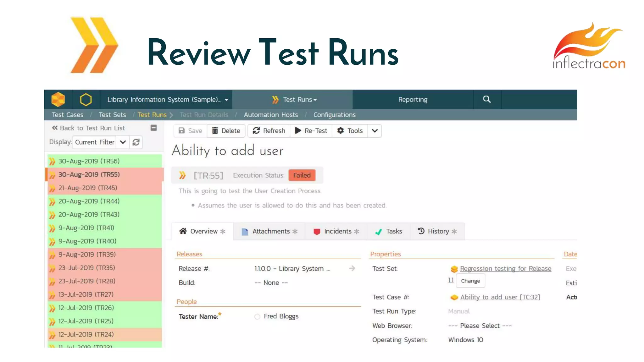Click the Re-Test button

(311, 131)
